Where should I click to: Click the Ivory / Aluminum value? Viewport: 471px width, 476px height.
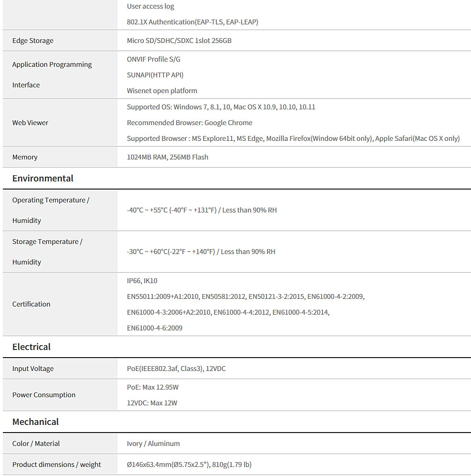pos(153,444)
